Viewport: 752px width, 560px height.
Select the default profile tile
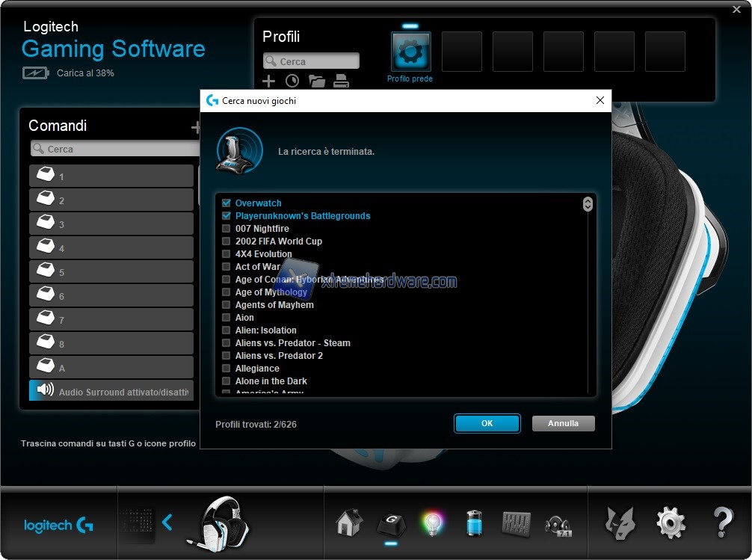pos(410,52)
